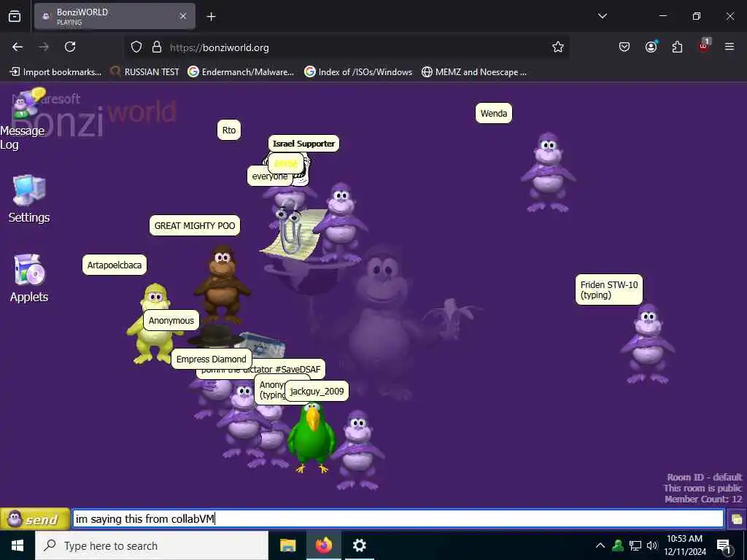This screenshot has width=747, height=560.
Task: Bookmark this page with star icon
Action: click(558, 47)
